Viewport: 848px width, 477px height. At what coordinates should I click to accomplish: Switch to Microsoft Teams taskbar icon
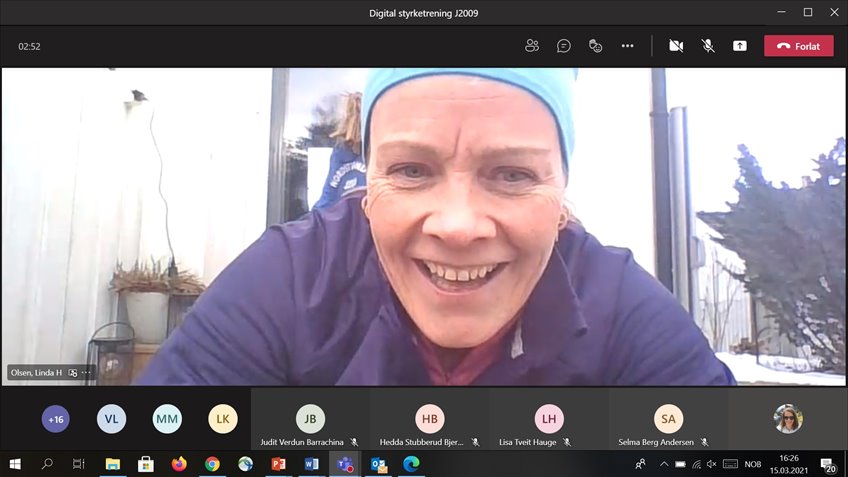[343, 464]
